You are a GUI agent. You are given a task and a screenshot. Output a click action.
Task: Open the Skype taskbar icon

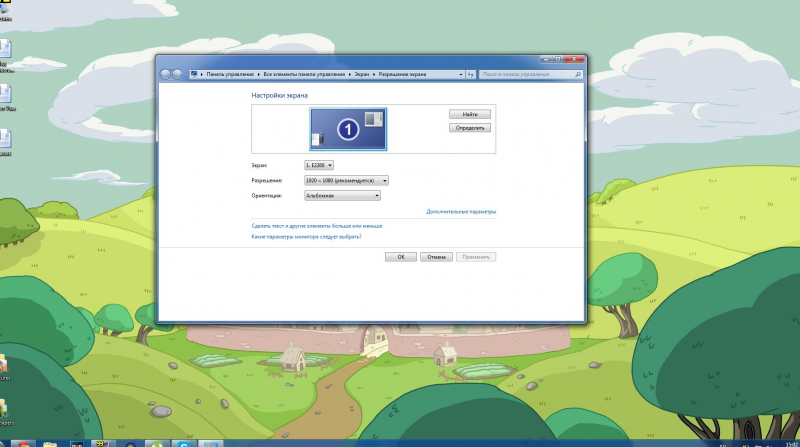pyautogui.click(x=184, y=443)
